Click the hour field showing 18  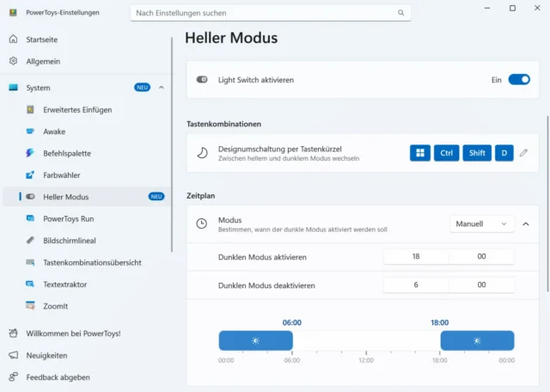pos(416,257)
